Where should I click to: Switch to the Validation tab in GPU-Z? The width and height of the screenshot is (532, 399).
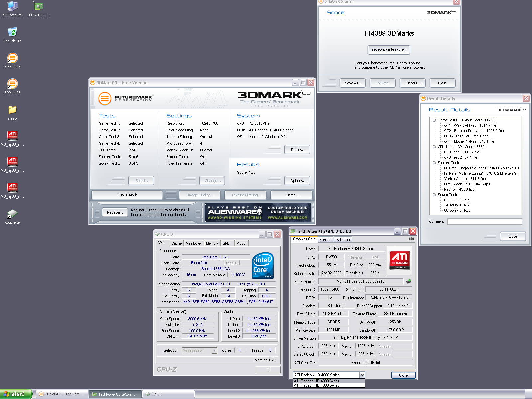point(343,240)
